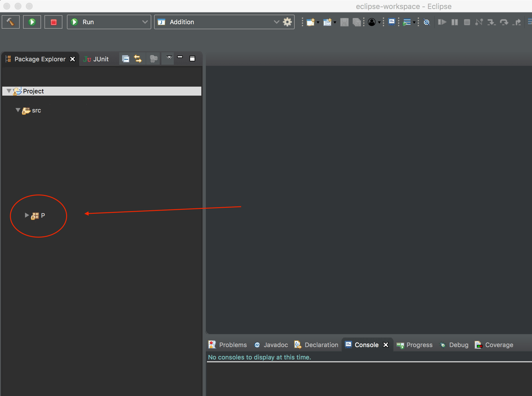Click the user profile toolbar icon
This screenshot has height=396, width=532.
click(x=372, y=22)
